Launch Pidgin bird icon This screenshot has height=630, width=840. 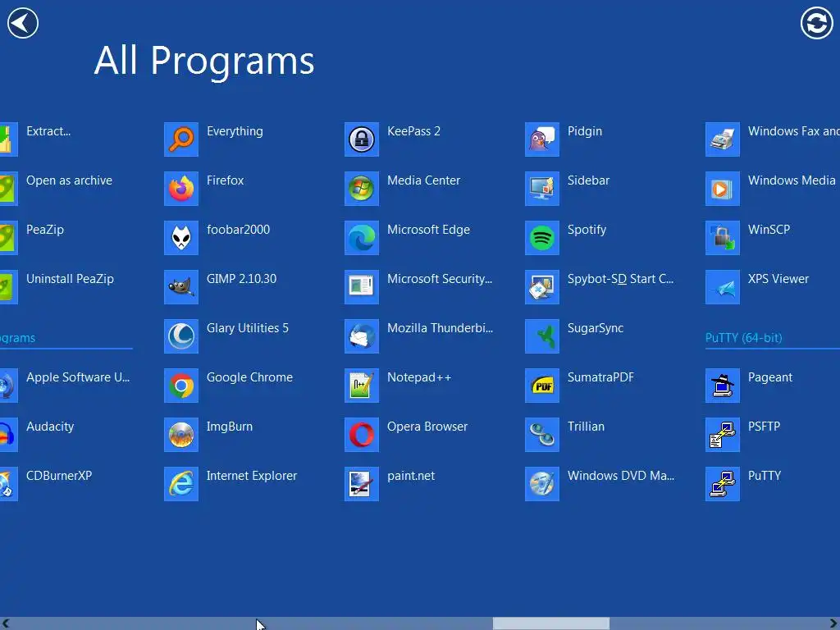542,139
